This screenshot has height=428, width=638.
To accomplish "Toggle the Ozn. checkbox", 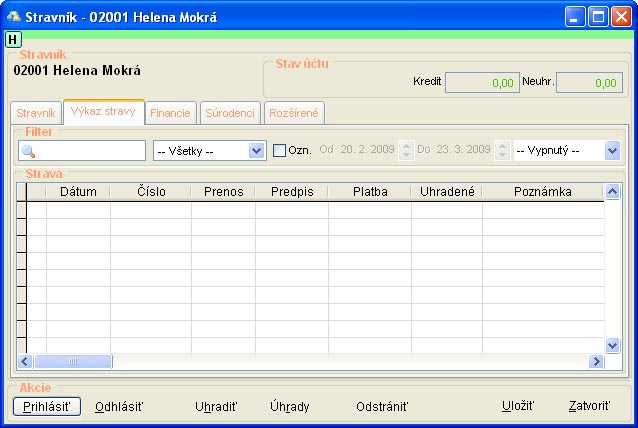I will click(x=280, y=150).
